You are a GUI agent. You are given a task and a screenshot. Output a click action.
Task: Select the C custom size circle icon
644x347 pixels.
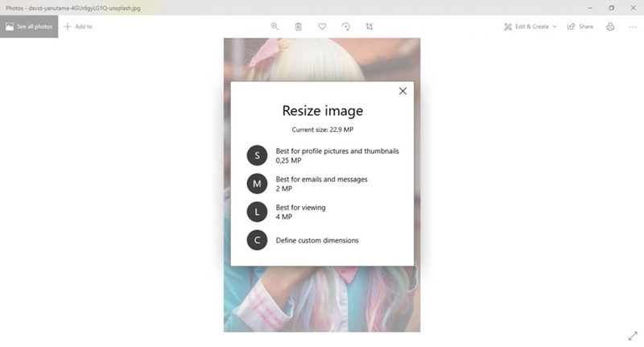pos(257,240)
